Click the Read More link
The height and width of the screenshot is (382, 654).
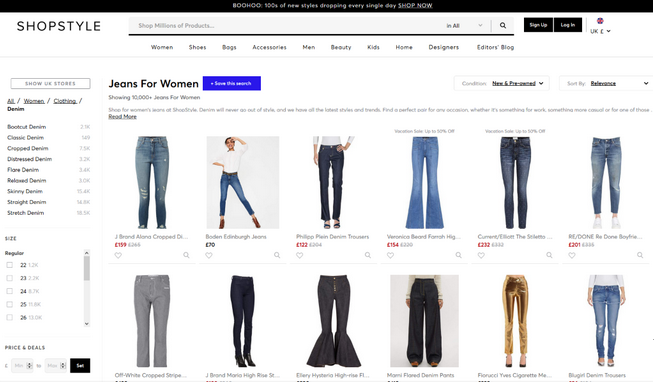[122, 116]
